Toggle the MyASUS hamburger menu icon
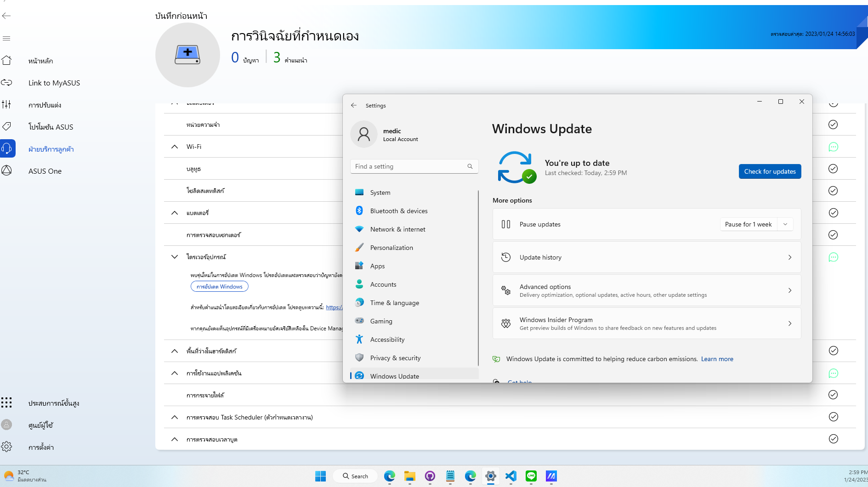 (x=6, y=38)
